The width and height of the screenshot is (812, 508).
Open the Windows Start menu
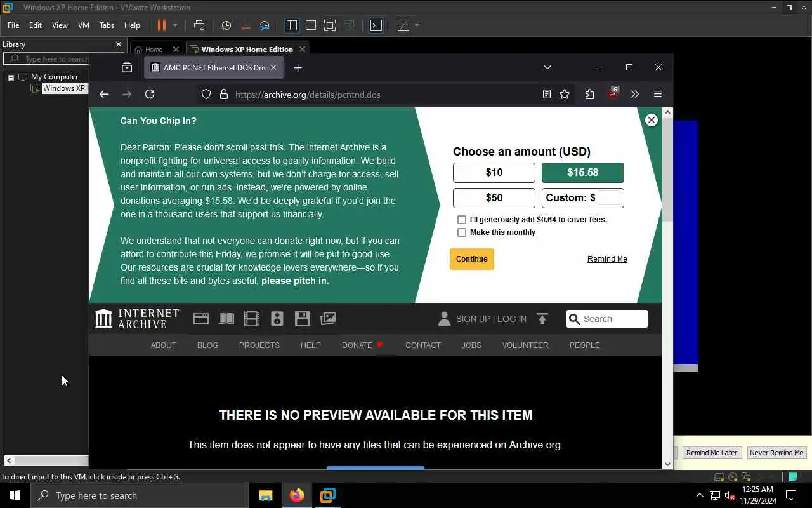coord(15,495)
